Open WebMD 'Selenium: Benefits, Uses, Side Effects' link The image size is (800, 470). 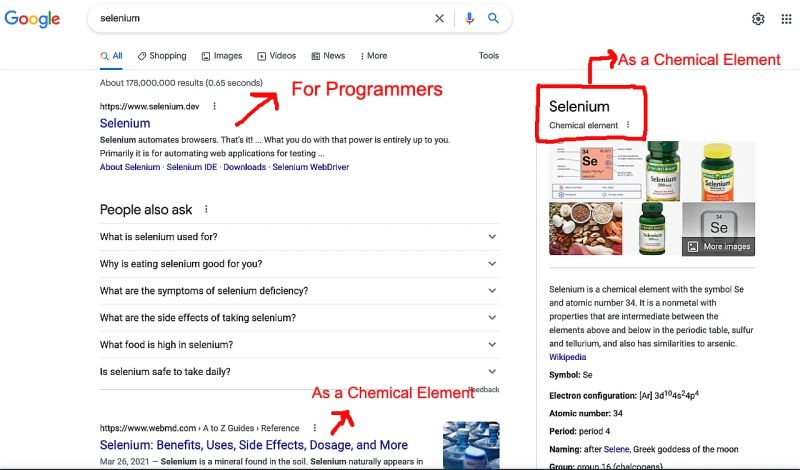click(x=254, y=445)
